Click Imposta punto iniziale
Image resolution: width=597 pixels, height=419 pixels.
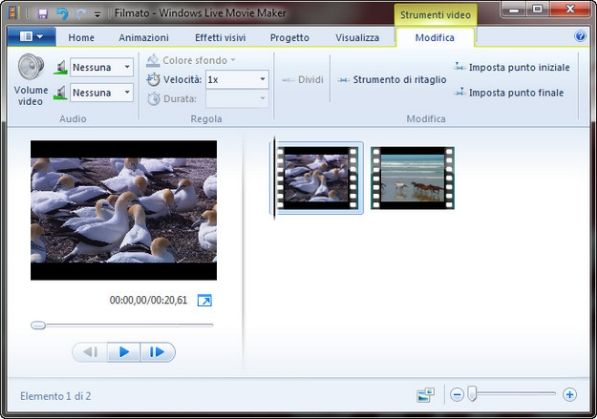pyautogui.click(x=512, y=67)
